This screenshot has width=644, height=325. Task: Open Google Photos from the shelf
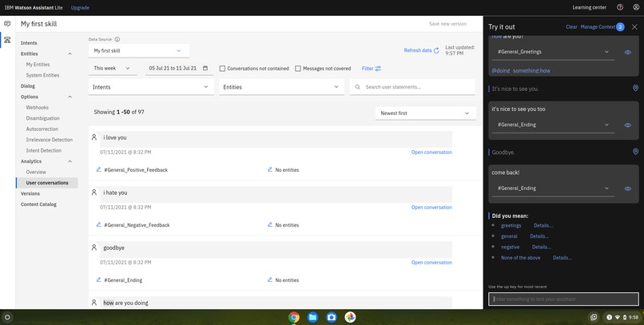pyautogui.click(x=350, y=317)
